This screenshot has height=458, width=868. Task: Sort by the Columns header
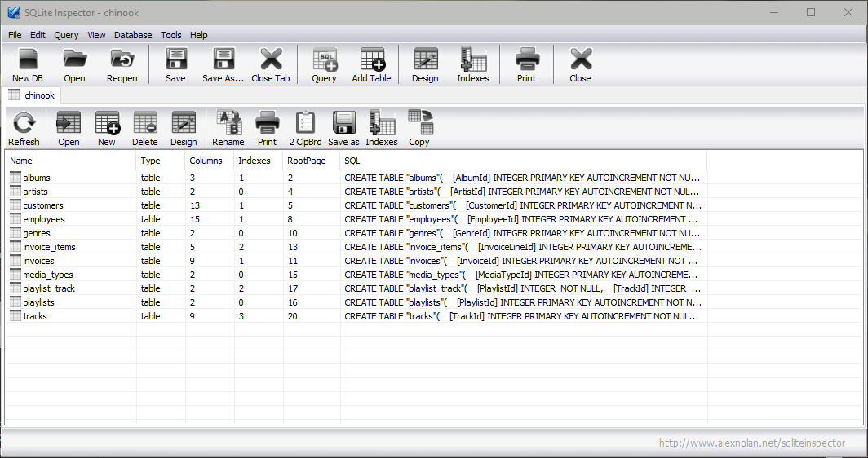(206, 161)
